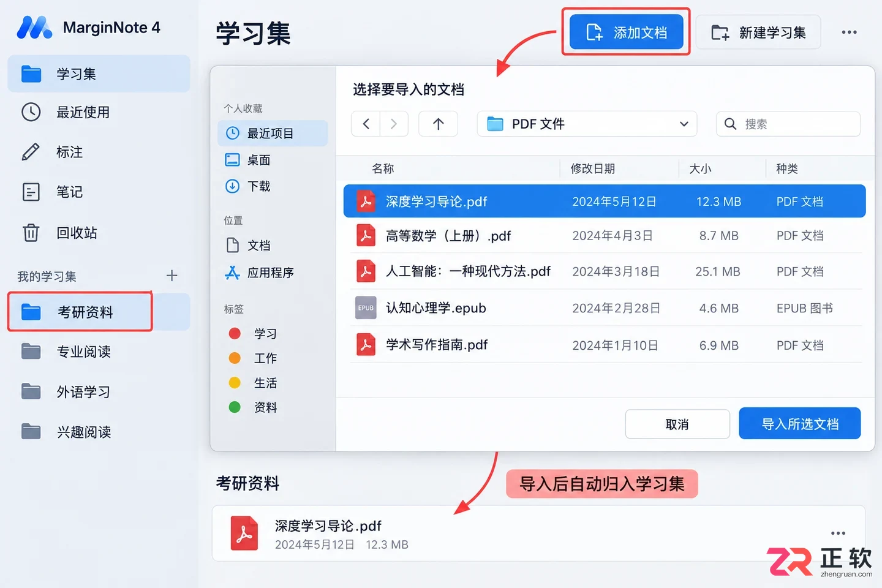Go forward in the file picker
882x588 pixels.
pos(394,124)
